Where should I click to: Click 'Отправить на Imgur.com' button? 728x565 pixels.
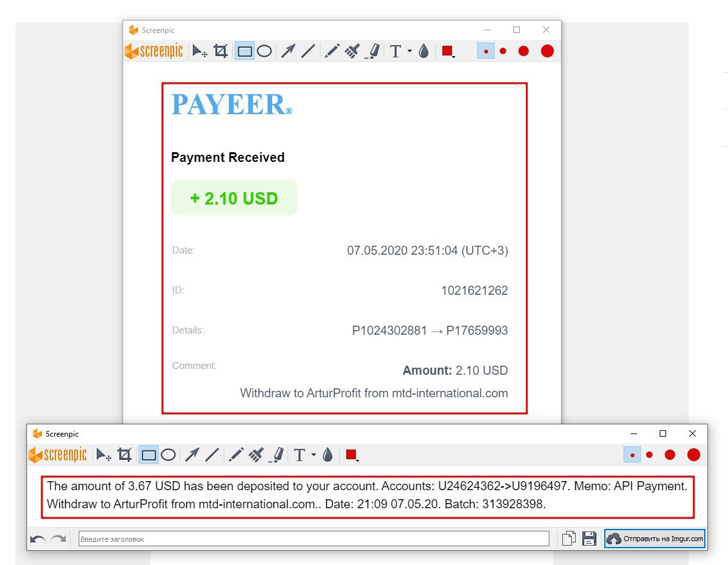pos(654,539)
